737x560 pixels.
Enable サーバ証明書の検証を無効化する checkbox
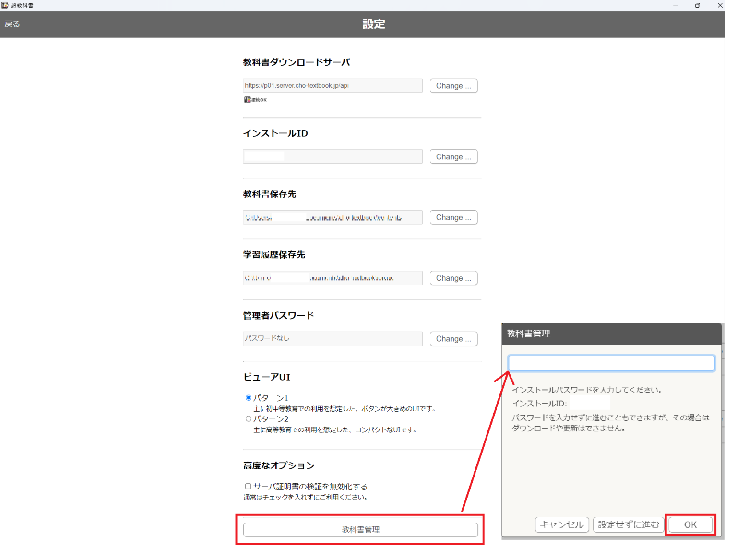coord(248,486)
